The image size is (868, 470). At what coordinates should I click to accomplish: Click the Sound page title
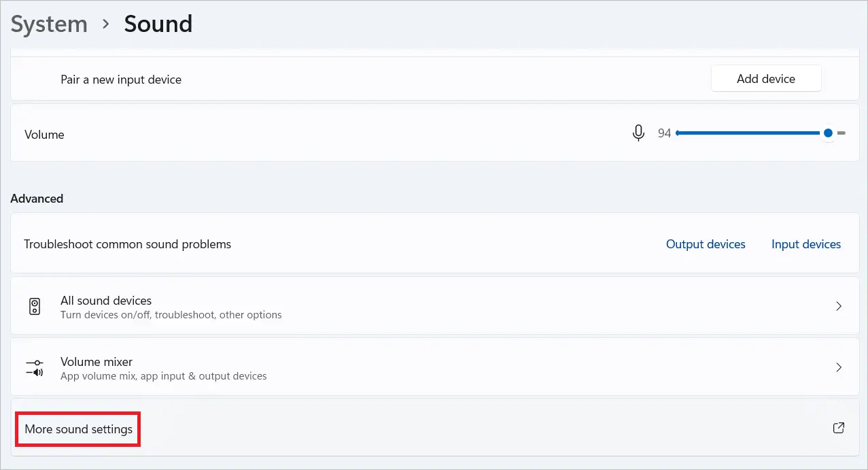158,24
